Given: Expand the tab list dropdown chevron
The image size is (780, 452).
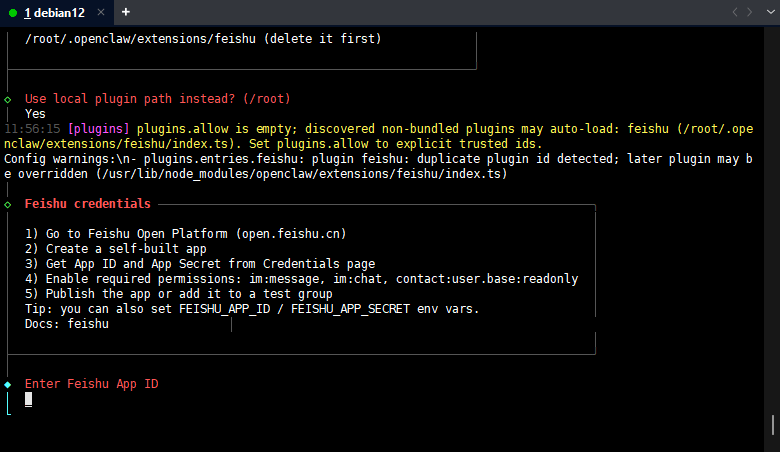Looking at the screenshot, I should click(769, 12).
